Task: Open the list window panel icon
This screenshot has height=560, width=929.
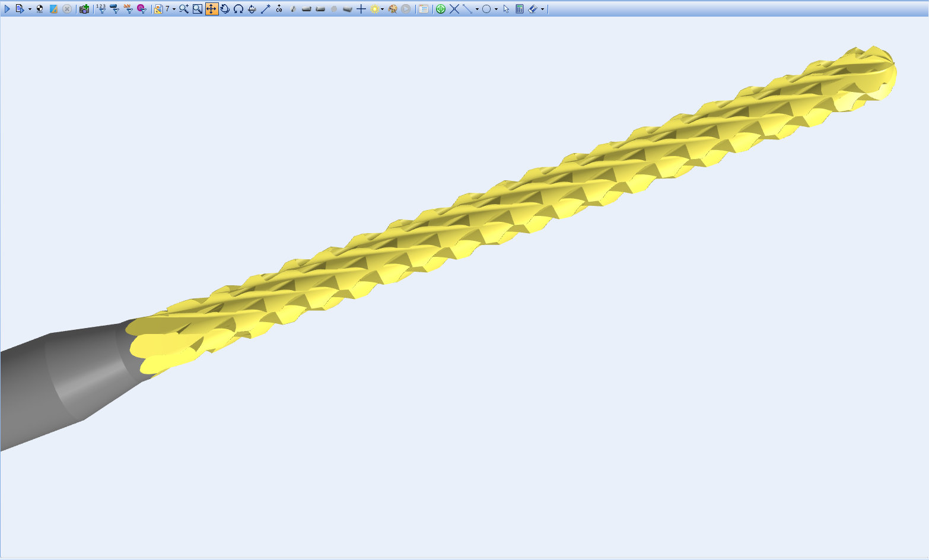Action: point(424,9)
